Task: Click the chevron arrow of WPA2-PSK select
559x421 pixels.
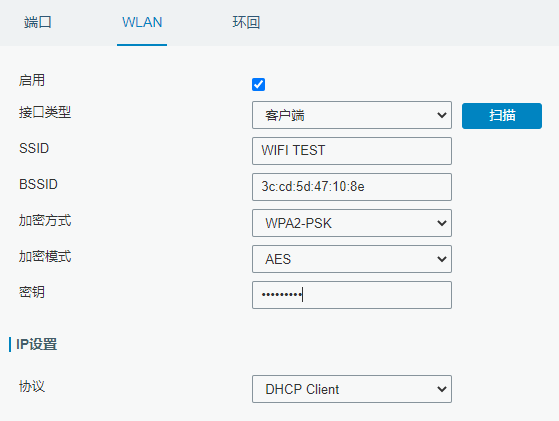Action: click(442, 223)
